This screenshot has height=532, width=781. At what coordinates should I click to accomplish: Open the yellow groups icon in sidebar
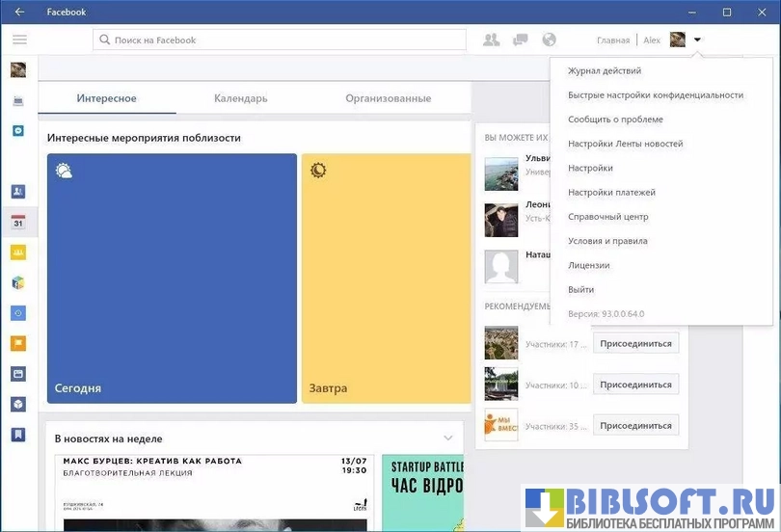click(x=18, y=253)
